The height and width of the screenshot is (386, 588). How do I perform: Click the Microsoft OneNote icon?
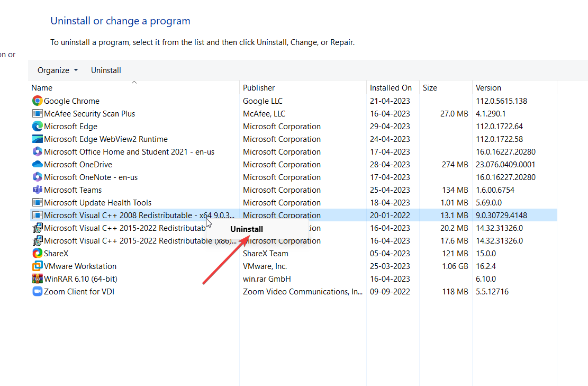pyautogui.click(x=37, y=177)
